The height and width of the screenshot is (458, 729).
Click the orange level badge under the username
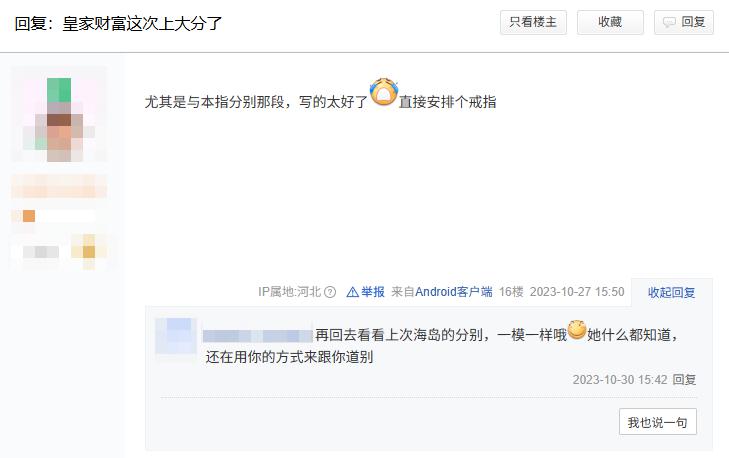click(x=28, y=216)
